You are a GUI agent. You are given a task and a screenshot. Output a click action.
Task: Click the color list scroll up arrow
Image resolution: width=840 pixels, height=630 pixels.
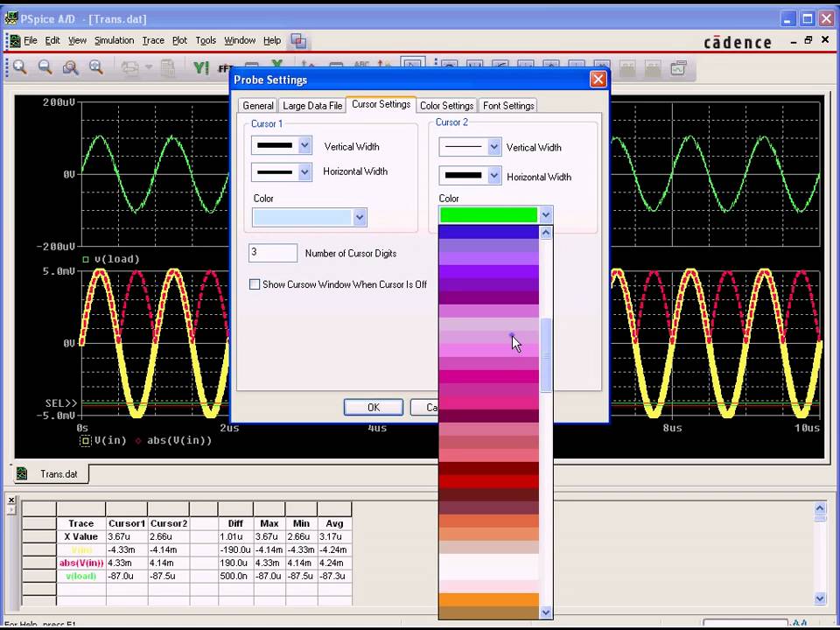point(545,233)
